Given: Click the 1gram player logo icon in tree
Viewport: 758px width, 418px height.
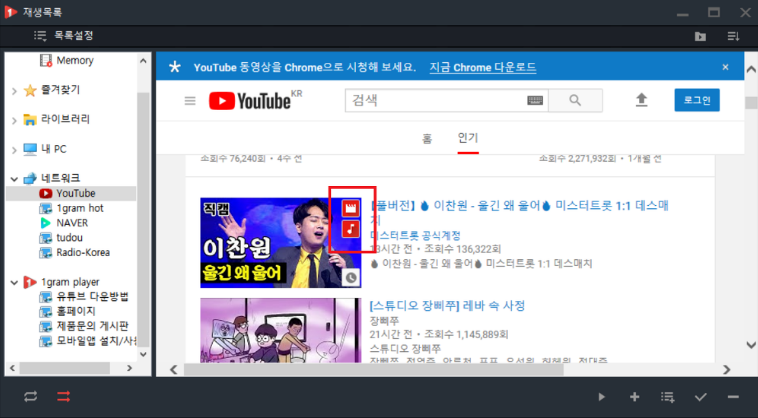Looking at the screenshot, I should (30, 282).
